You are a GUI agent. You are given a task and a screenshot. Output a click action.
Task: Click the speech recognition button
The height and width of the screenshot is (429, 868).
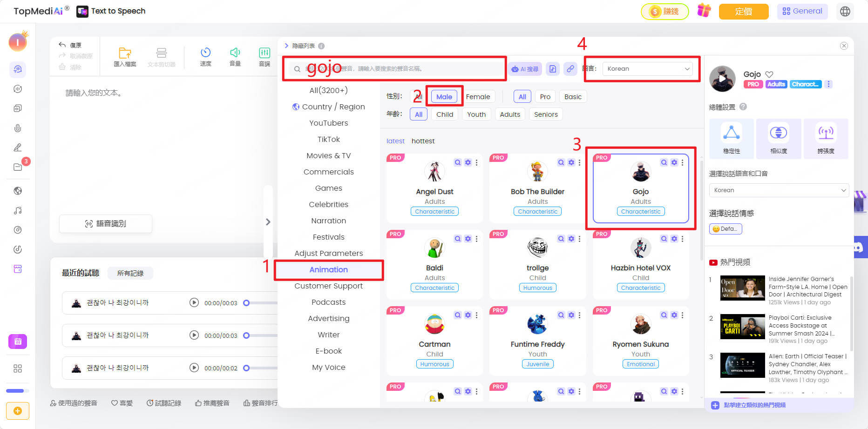pyautogui.click(x=106, y=224)
